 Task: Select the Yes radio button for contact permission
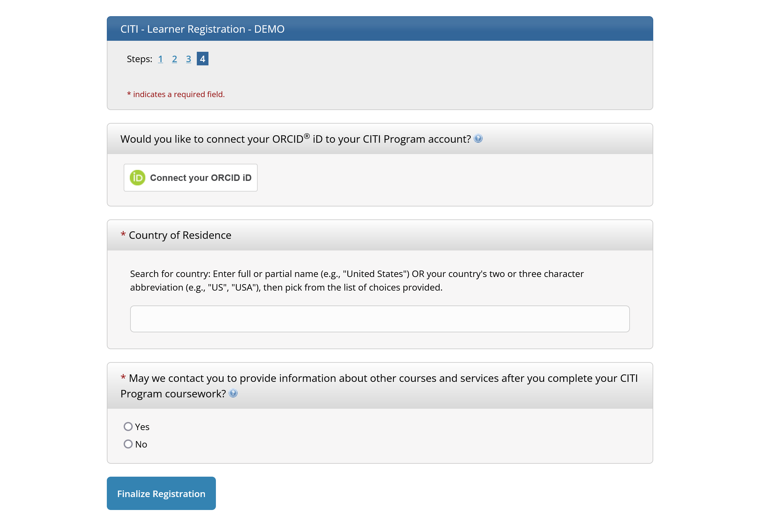[128, 426]
